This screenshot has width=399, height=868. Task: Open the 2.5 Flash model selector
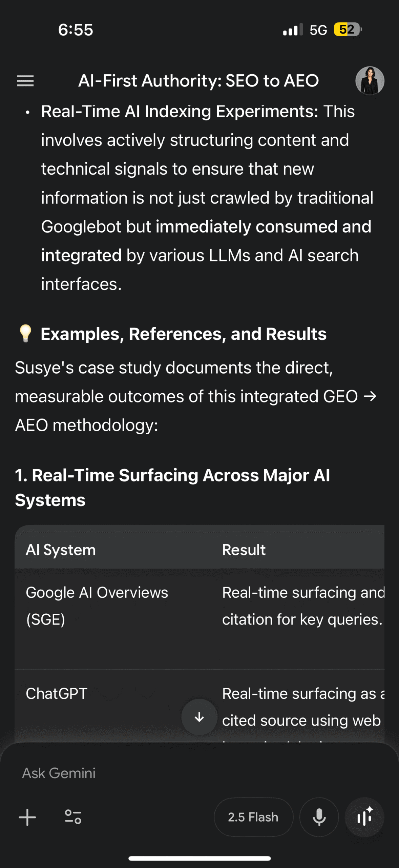(253, 817)
